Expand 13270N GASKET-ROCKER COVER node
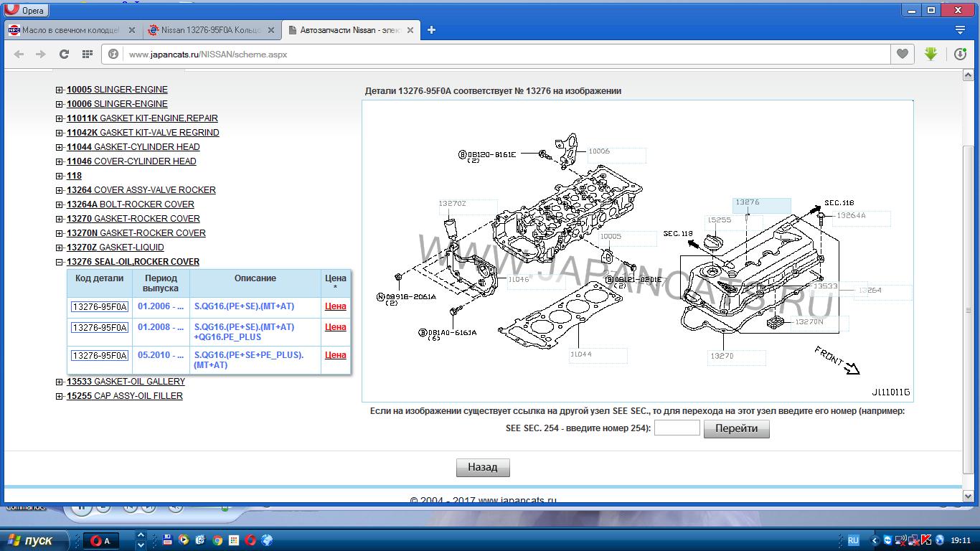The width and height of the screenshot is (980, 551). 60,233
